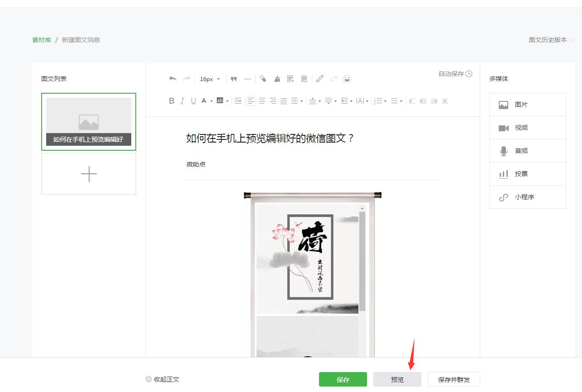This screenshot has height=392, width=582.
Task: Open the highlight color dropdown arrow
Action: click(227, 101)
